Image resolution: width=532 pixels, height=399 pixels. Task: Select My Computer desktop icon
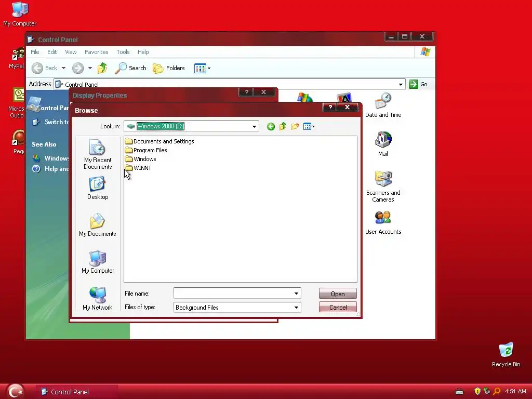pyautogui.click(x=20, y=14)
